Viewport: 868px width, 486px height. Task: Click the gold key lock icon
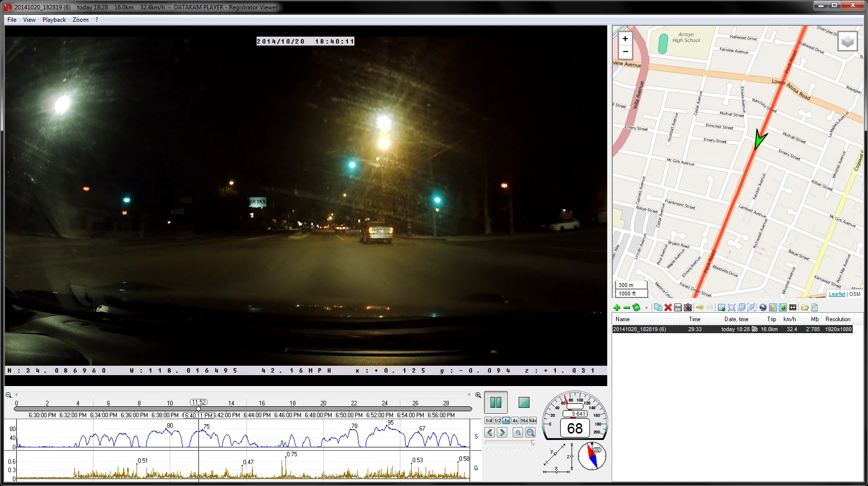pyautogui.click(x=700, y=307)
